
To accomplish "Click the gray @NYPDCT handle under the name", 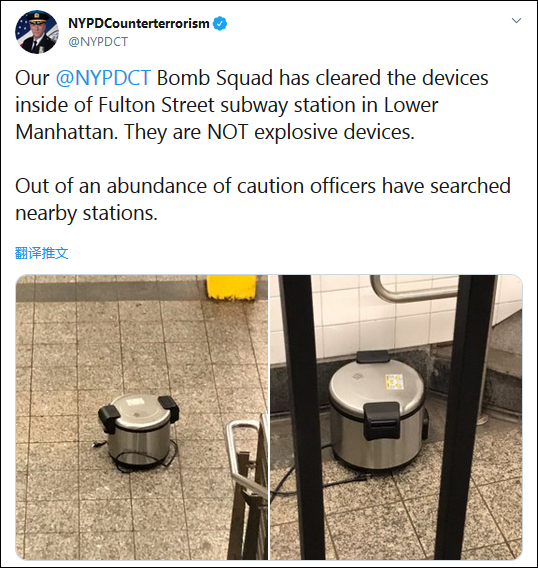I will (98, 42).
